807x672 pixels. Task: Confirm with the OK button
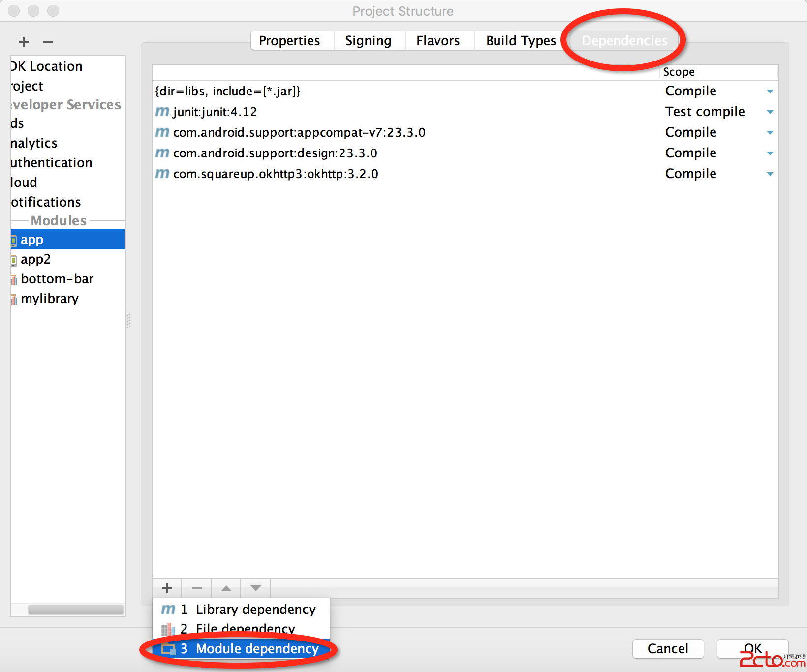tap(753, 649)
